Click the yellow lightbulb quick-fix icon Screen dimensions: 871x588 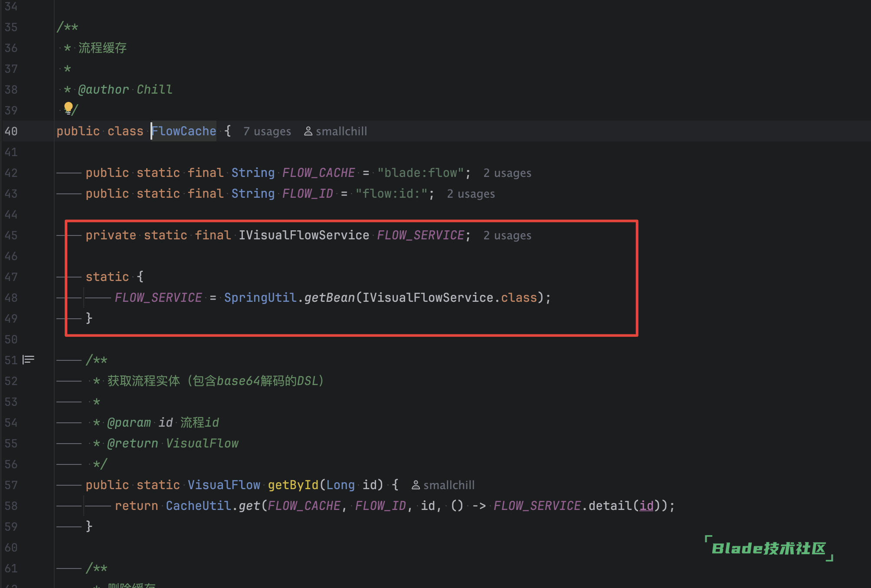69,107
